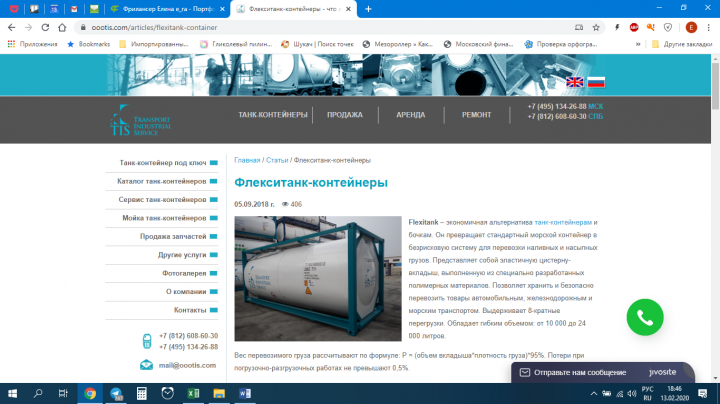Screen dimensions: 720x404
Task: Open the volume control in system tray
Action: coord(632,393)
